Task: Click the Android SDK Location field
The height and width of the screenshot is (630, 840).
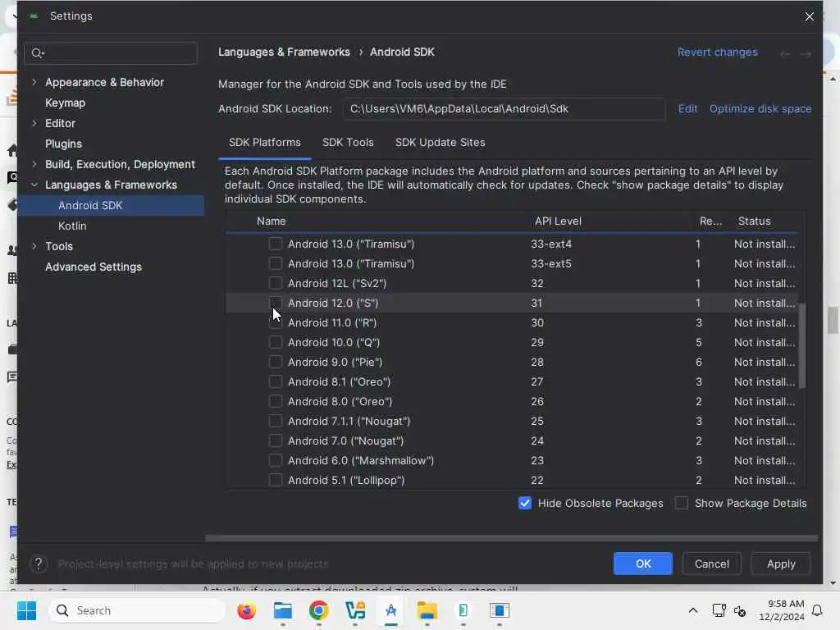Action: 504,109
